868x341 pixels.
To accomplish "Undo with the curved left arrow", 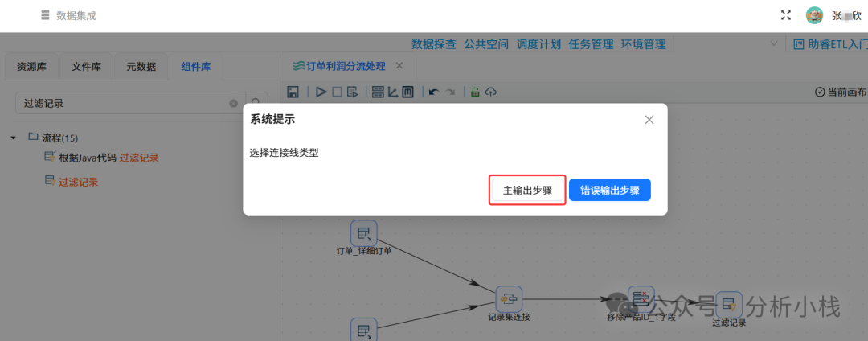I will (x=435, y=92).
